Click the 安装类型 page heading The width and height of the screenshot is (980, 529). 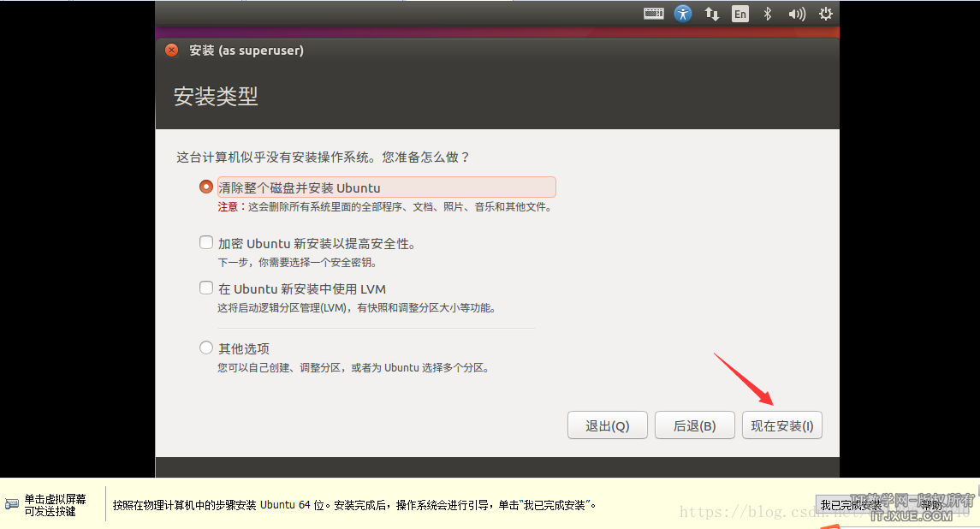(x=216, y=96)
